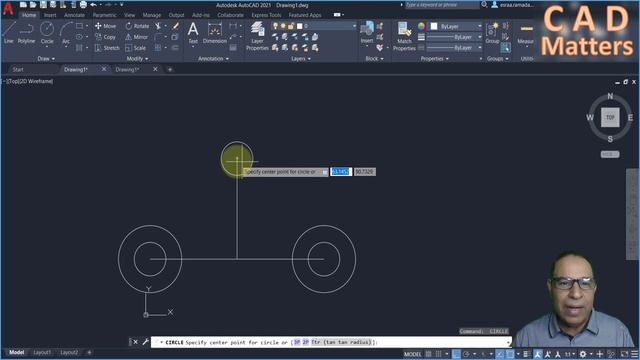Open a new drawing tab with plus
The image size is (640, 360).
pos(170,69)
